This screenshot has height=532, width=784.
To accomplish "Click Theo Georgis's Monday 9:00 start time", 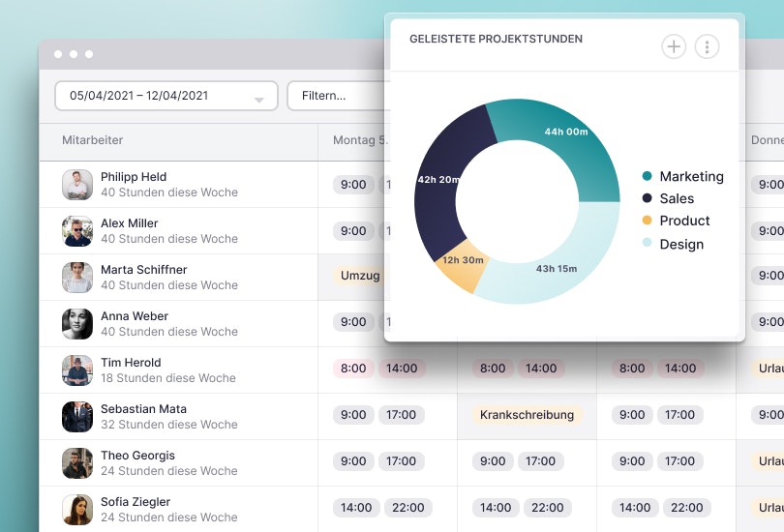I will coord(353,461).
